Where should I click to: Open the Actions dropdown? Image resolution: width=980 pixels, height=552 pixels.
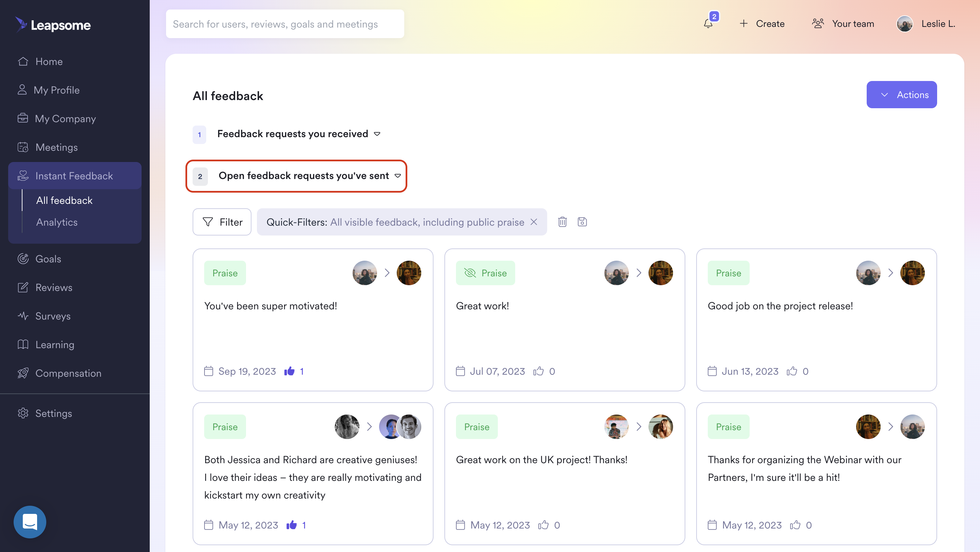902,95
